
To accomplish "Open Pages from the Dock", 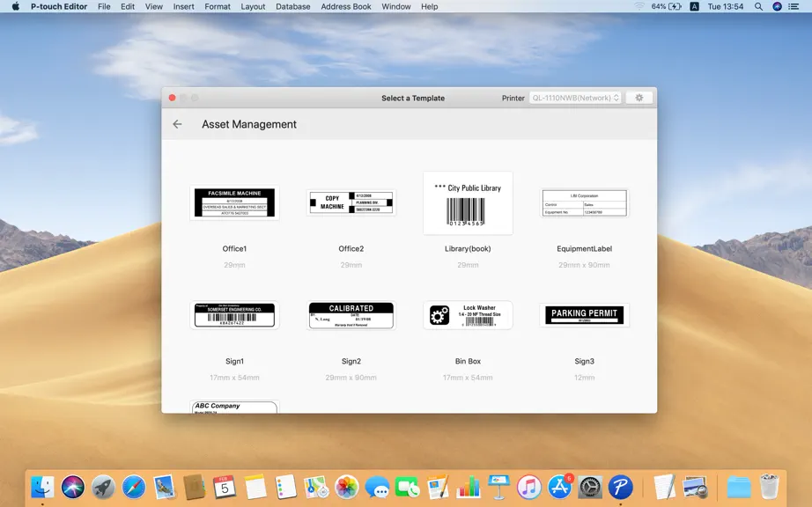I will point(438,487).
